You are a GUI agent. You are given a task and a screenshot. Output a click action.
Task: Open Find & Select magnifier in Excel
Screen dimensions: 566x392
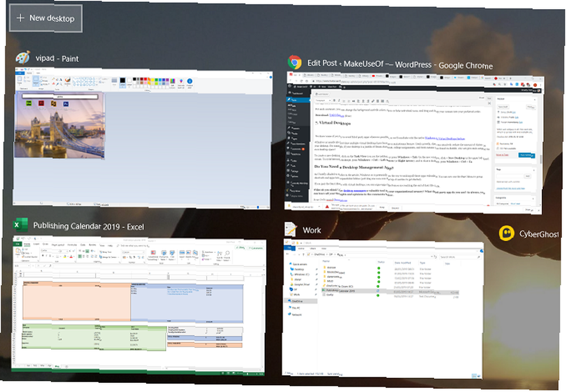click(228, 256)
